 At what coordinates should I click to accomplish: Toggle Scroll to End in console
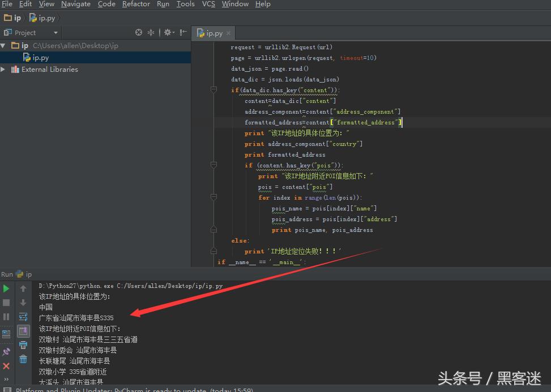[23, 331]
